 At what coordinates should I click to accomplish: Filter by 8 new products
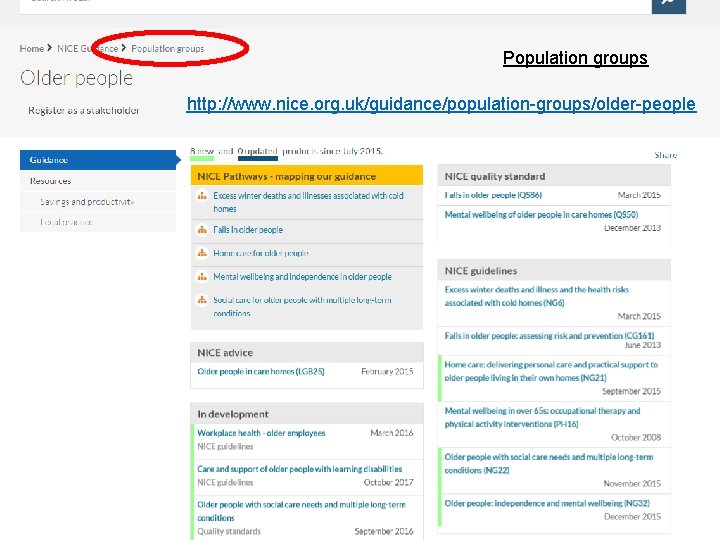click(202, 152)
